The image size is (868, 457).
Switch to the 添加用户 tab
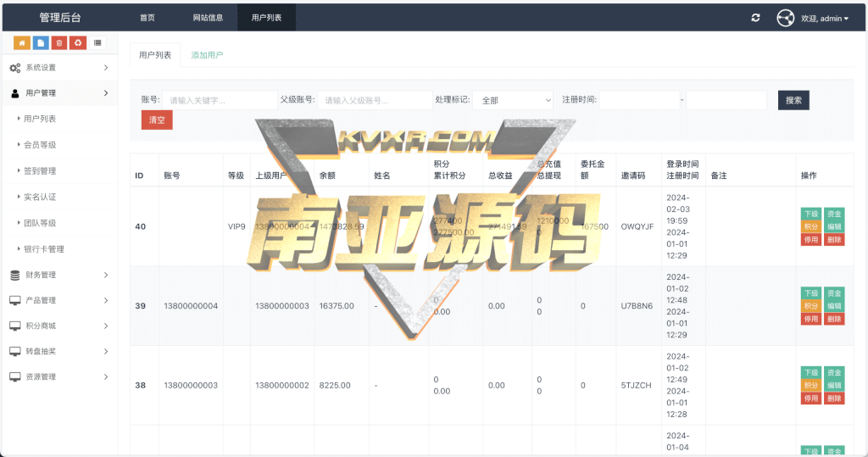pyautogui.click(x=207, y=55)
